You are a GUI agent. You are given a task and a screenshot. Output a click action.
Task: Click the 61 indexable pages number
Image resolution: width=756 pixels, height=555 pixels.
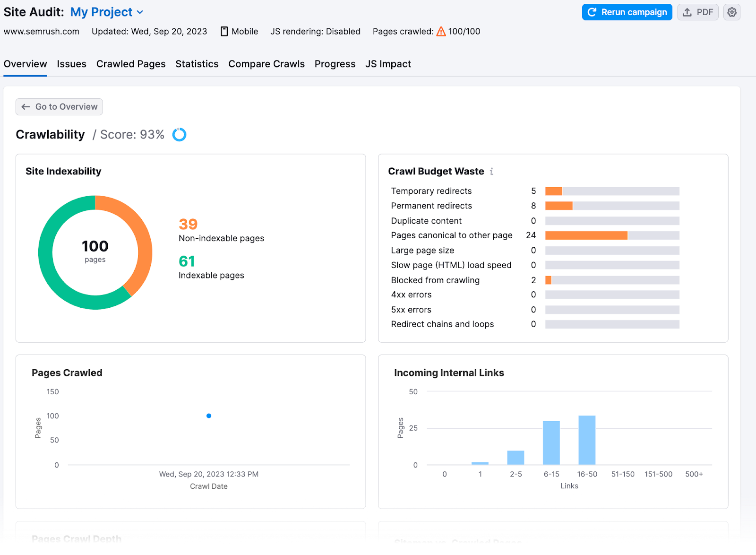pos(187,261)
